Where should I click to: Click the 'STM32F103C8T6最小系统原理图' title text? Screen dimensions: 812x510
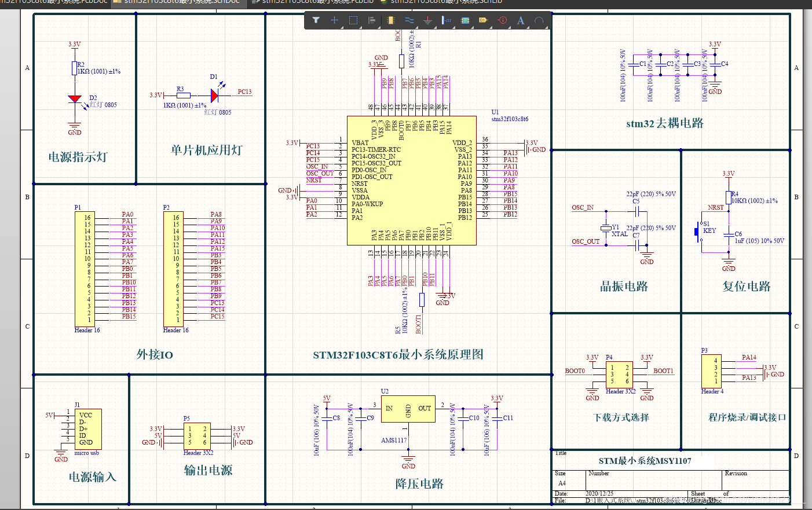tap(398, 354)
